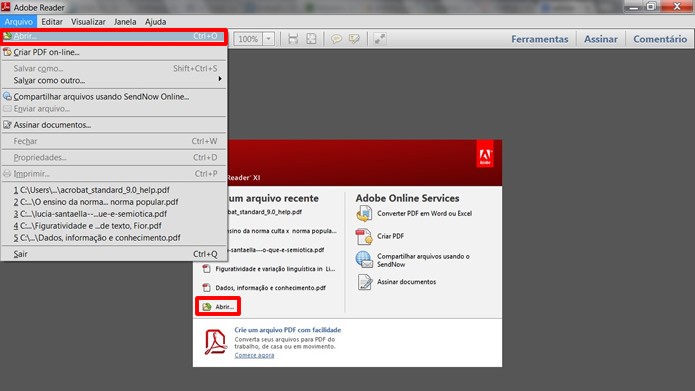Click the Abrir... button in welcome panel
Image resolution: width=695 pixels, height=391 pixels.
[218, 307]
